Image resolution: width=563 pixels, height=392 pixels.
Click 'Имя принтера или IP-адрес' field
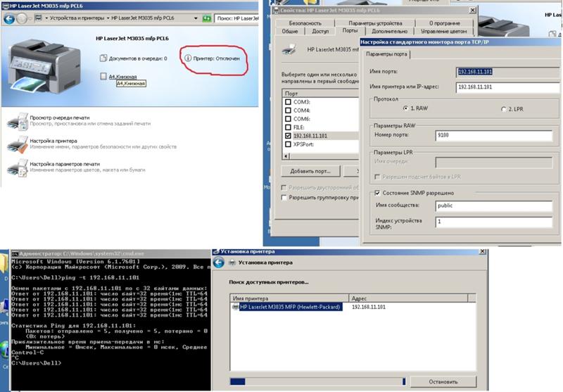507,87
